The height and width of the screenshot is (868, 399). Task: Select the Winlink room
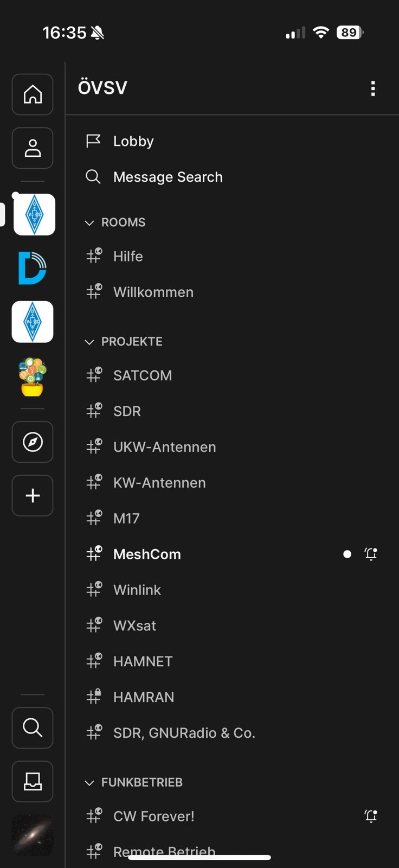click(137, 590)
